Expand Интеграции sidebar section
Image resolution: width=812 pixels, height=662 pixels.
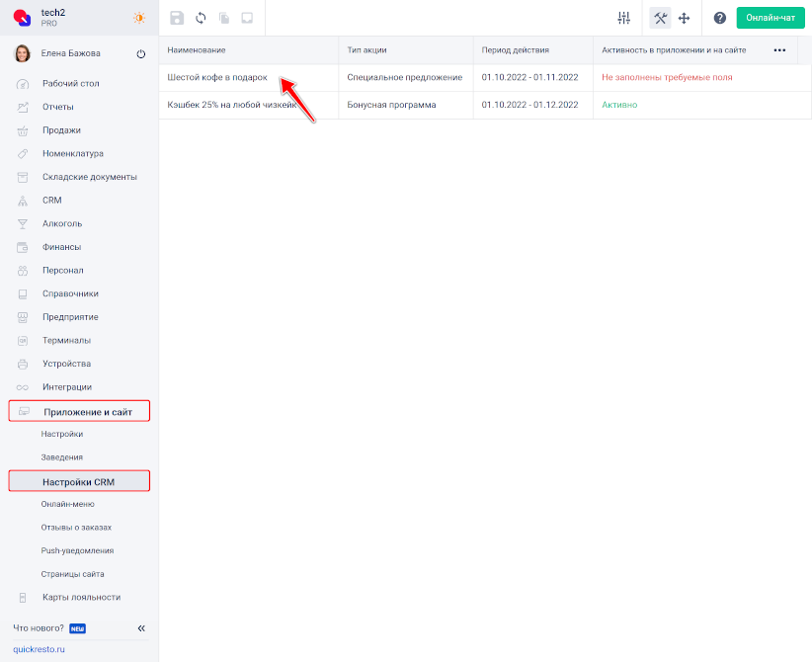pyautogui.click(x=67, y=386)
